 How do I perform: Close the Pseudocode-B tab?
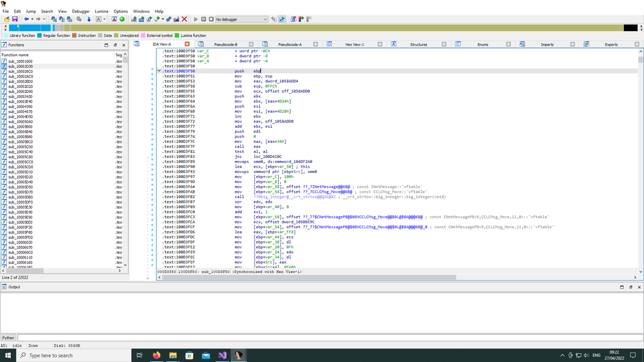click(251, 44)
